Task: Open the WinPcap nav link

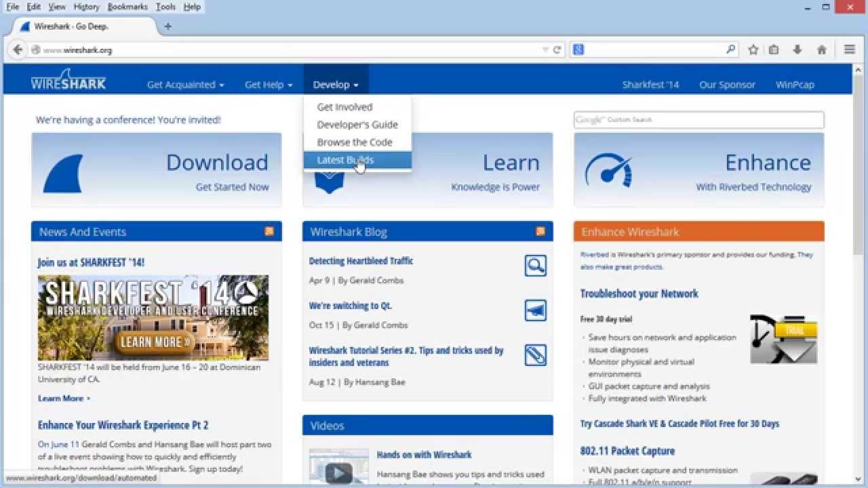Action: (x=795, y=85)
